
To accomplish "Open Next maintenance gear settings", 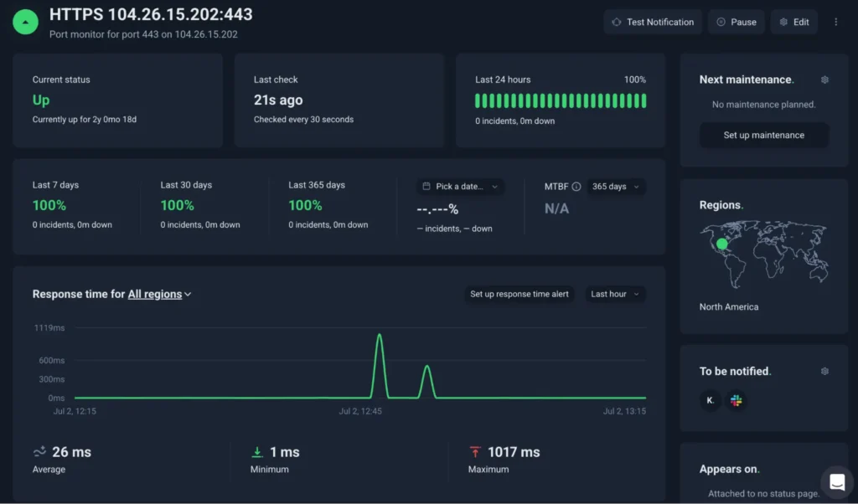I will coord(824,80).
